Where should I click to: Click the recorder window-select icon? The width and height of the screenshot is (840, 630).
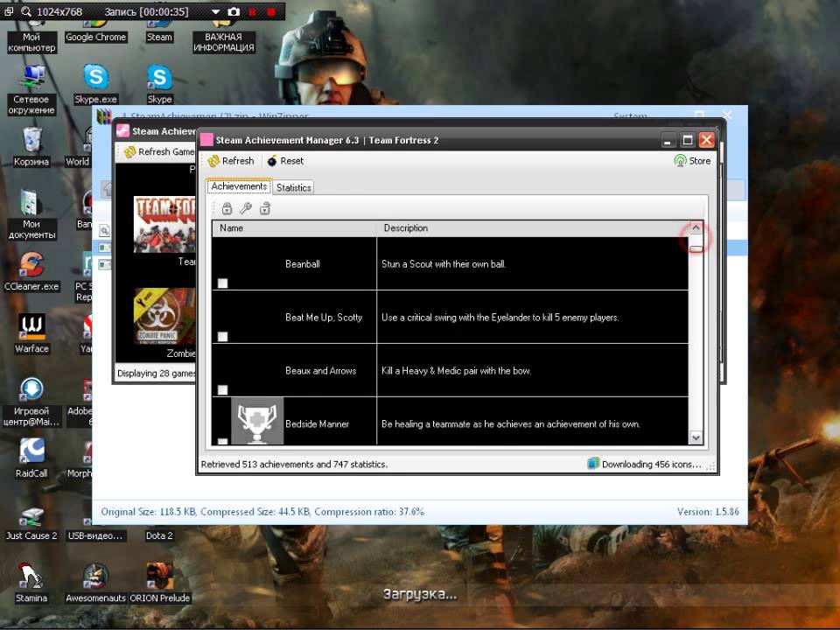(9, 11)
